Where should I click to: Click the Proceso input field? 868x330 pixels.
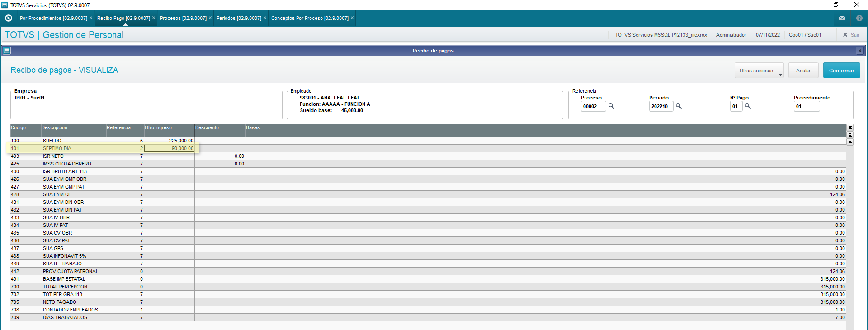tap(593, 106)
